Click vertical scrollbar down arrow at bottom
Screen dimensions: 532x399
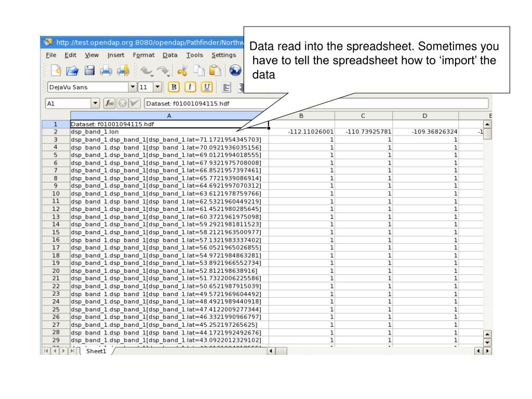pyautogui.click(x=487, y=342)
